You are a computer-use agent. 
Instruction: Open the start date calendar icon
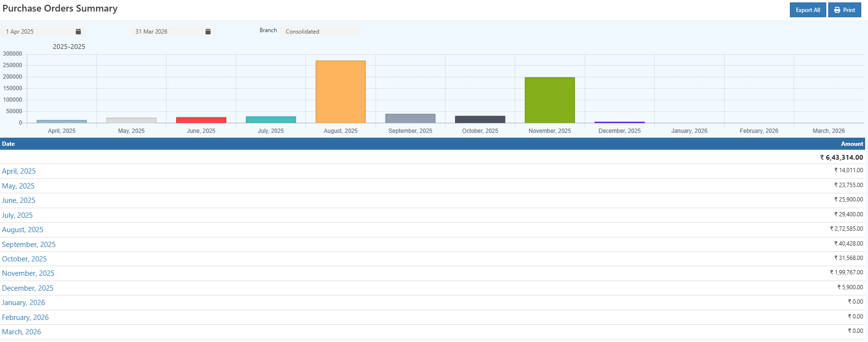78,32
